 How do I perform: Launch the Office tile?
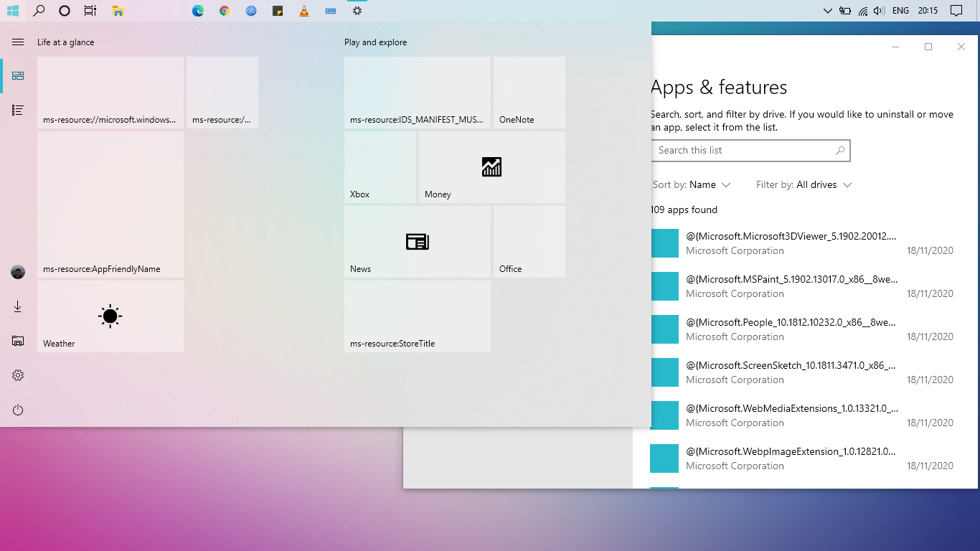529,242
